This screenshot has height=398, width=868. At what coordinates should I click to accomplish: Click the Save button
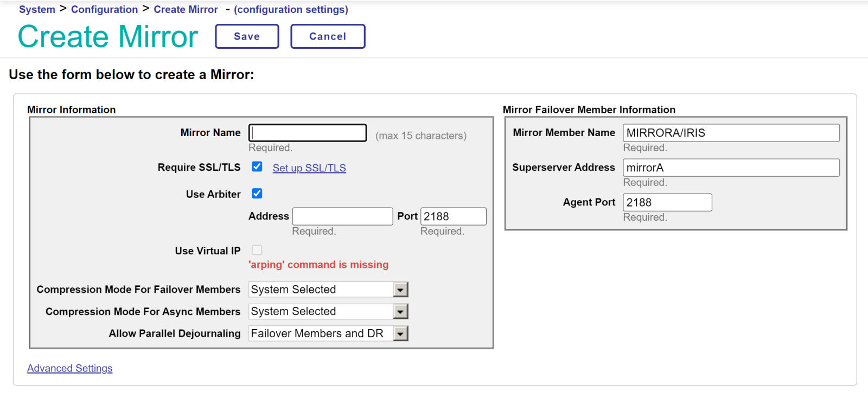[247, 36]
